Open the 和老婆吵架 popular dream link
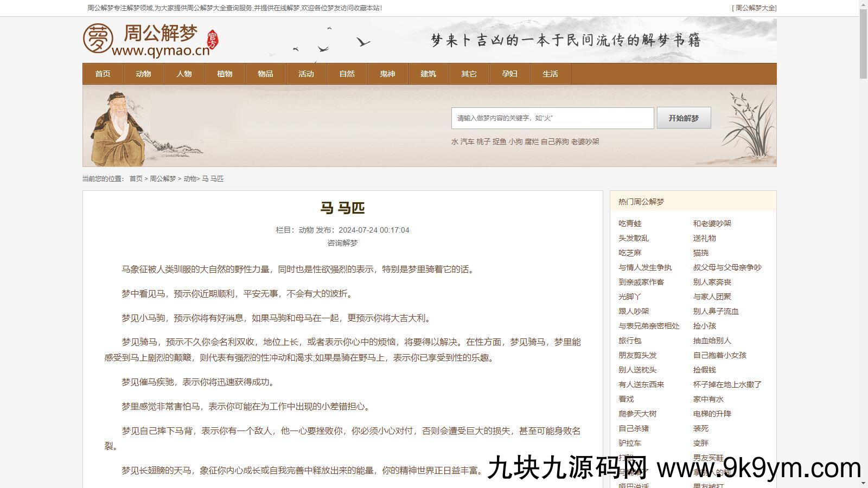This screenshot has width=868, height=488. pyautogui.click(x=712, y=223)
